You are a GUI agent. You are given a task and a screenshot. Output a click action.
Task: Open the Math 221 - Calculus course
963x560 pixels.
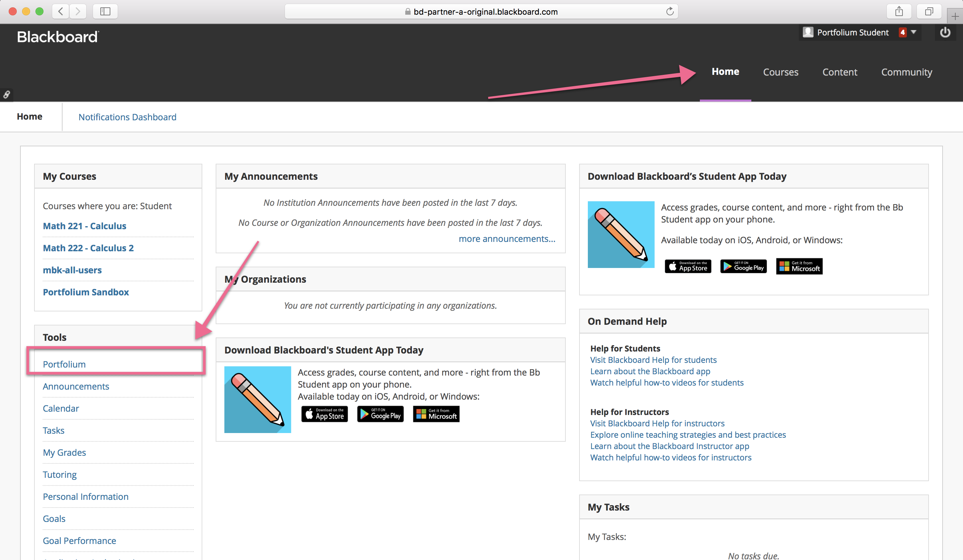(85, 226)
